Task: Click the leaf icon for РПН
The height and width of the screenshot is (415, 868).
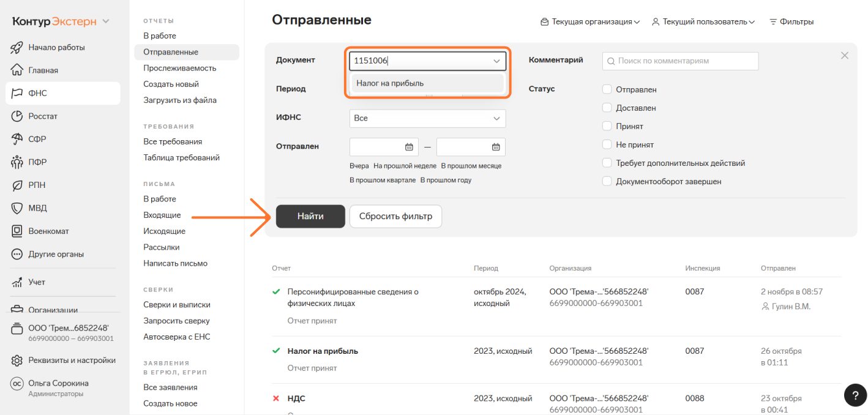Action: (x=17, y=185)
